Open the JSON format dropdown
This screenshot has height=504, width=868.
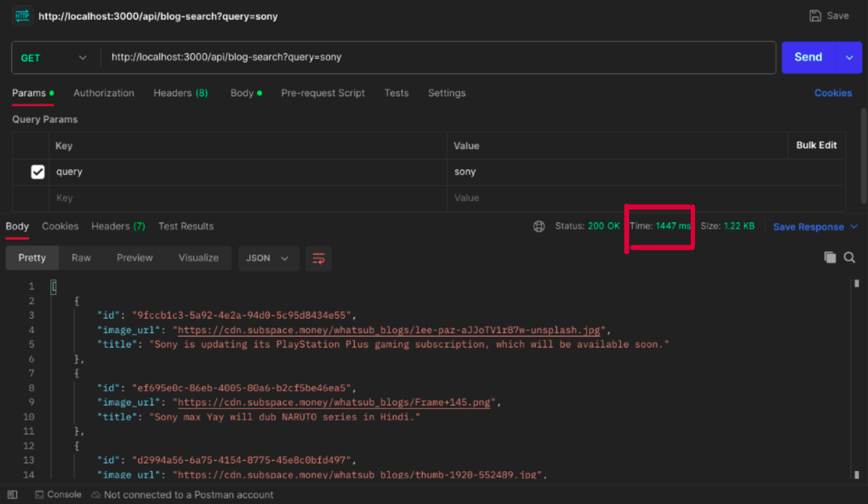click(x=268, y=258)
